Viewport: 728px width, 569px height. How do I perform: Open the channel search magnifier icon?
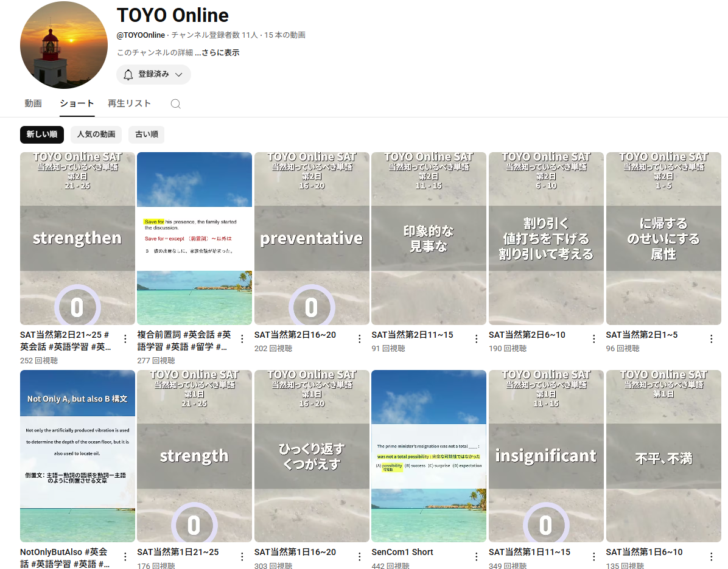point(175,104)
